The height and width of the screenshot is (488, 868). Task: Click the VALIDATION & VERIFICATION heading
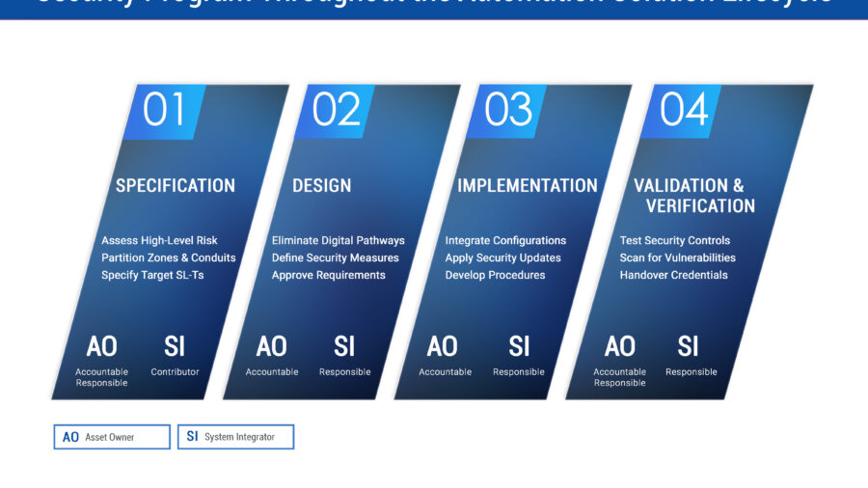click(694, 195)
